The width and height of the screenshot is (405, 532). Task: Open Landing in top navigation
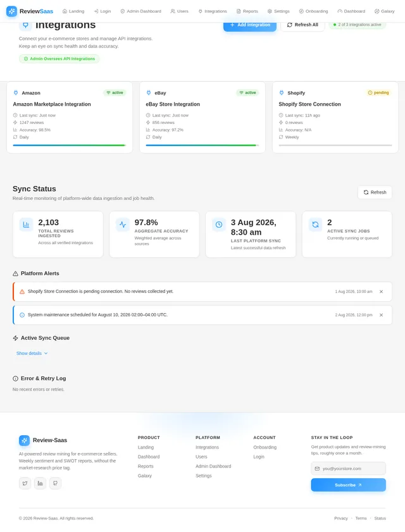tap(73, 11)
